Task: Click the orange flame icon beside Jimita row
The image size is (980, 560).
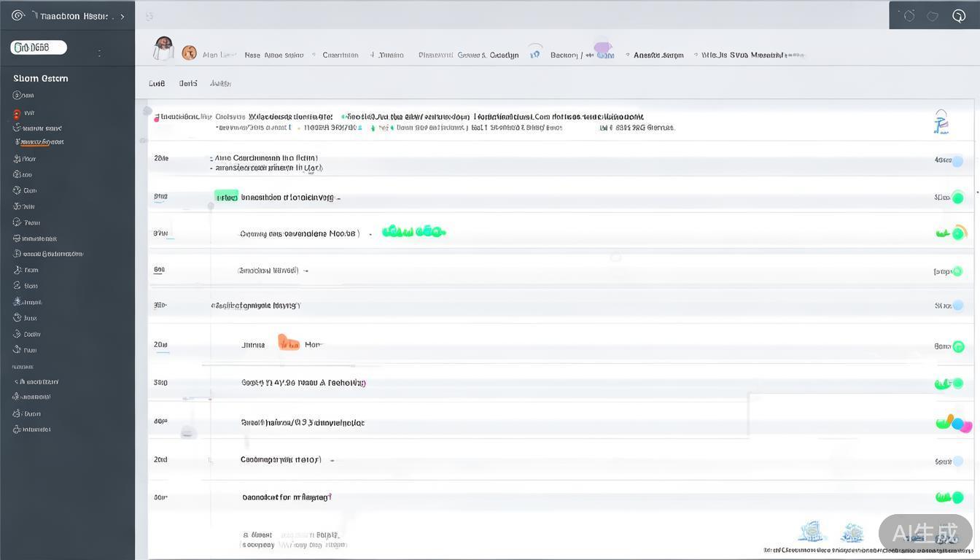Action: coord(287,343)
